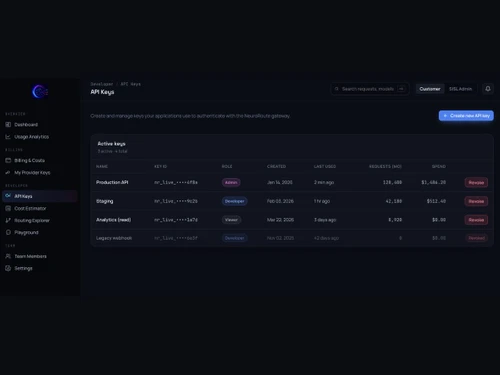Switch to Customer view

tap(430, 89)
